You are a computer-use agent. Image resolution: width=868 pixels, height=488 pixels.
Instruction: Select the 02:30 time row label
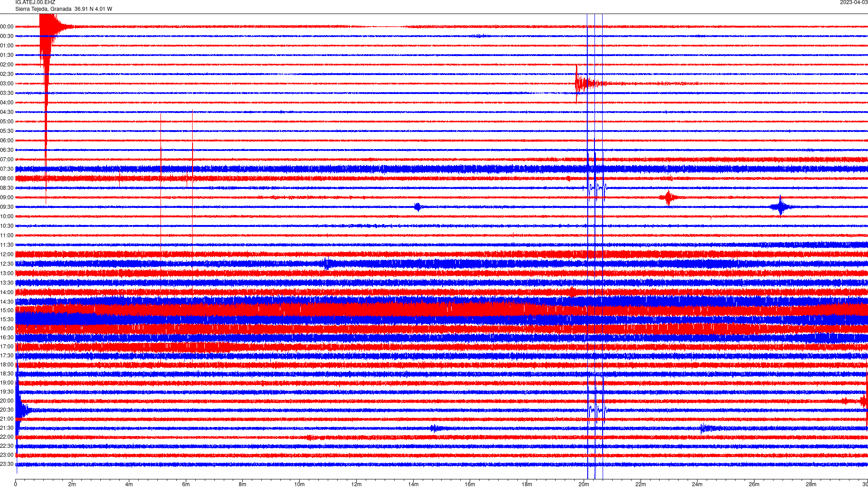pyautogui.click(x=7, y=74)
